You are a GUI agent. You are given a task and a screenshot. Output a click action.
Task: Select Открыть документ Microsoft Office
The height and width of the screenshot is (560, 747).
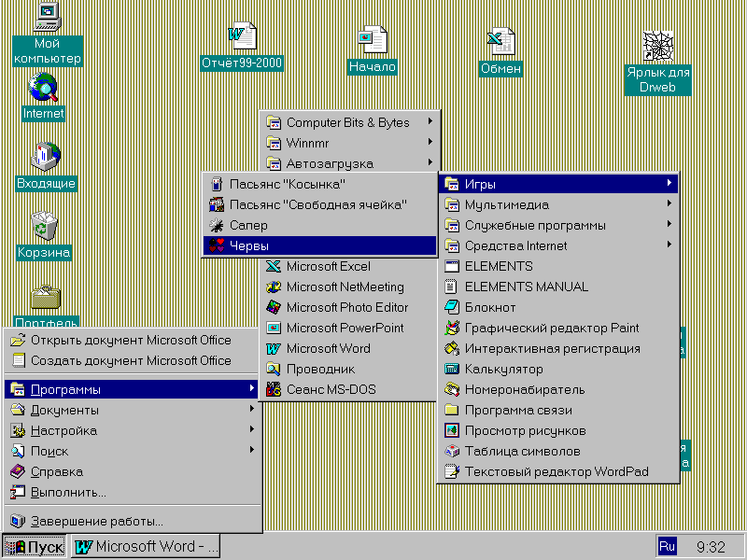click(x=133, y=340)
